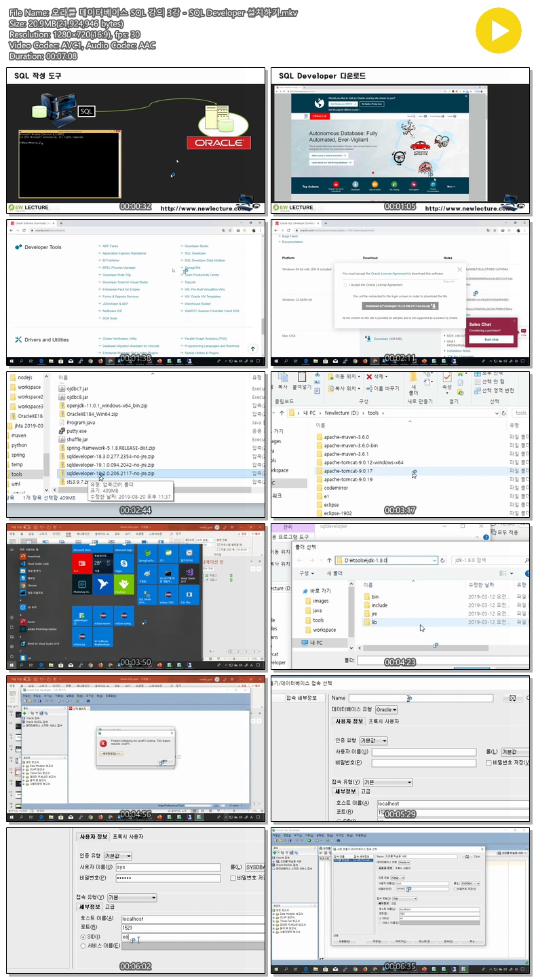Expand the 인증 유형 기본값 dropdown in the empty form

click(372, 740)
